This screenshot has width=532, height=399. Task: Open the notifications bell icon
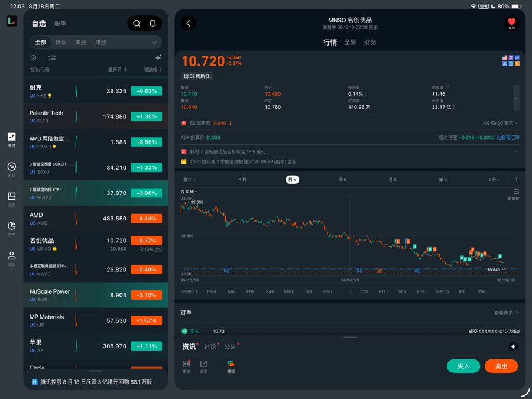153,24
